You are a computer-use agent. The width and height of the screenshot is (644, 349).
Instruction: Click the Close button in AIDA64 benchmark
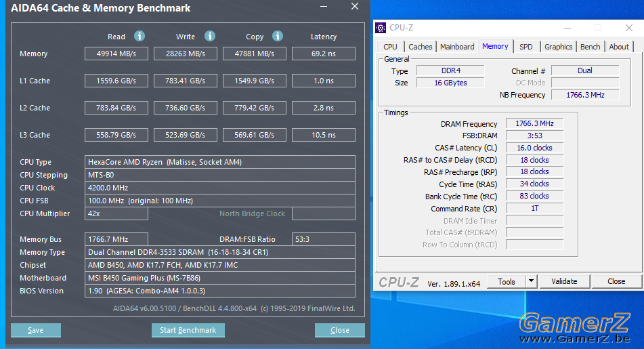tap(340, 330)
